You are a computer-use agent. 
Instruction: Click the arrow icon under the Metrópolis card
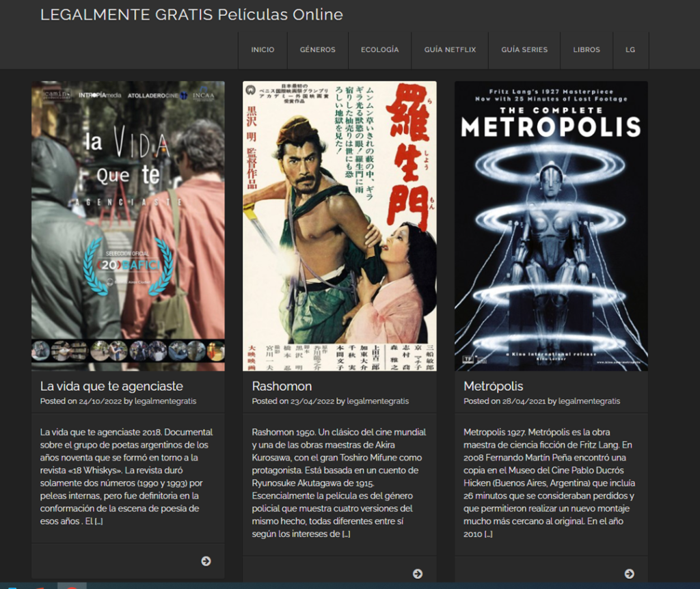click(629, 573)
